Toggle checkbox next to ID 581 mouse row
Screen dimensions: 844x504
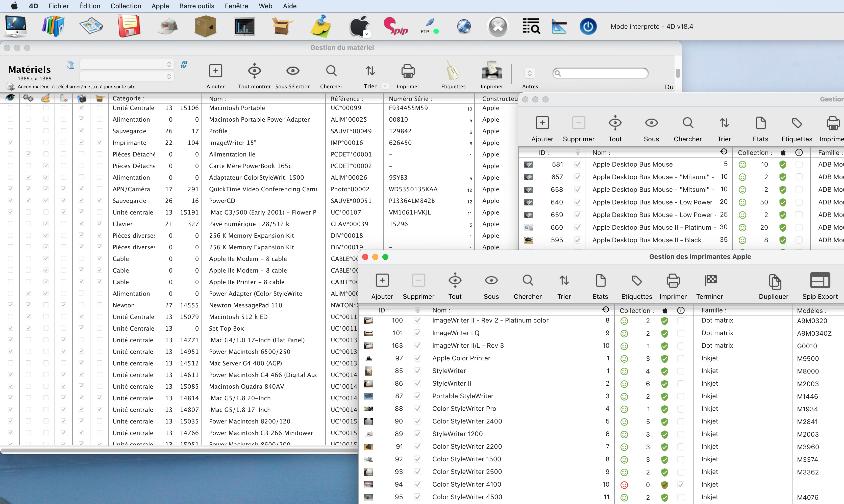[577, 164]
